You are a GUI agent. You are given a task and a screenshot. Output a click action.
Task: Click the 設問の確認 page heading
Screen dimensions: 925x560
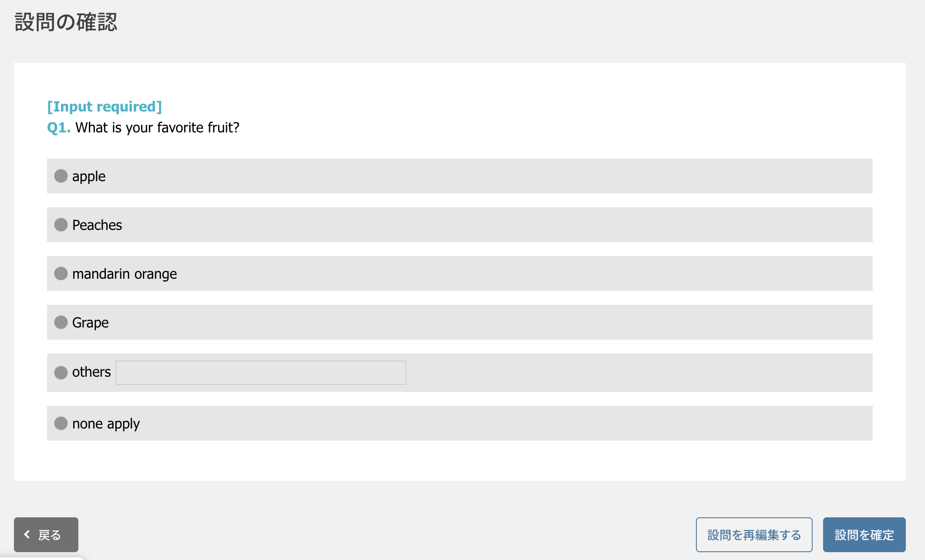[x=66, y=22]
